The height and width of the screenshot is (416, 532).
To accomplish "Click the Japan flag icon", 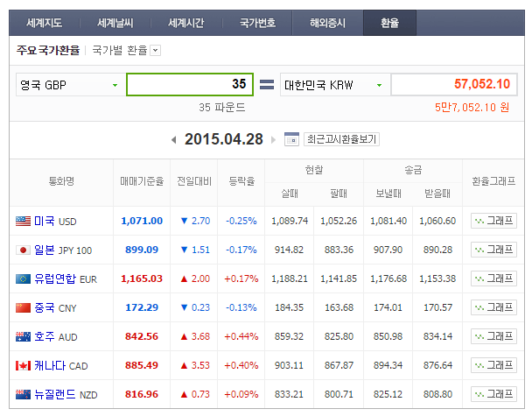I will coord(24,250).
